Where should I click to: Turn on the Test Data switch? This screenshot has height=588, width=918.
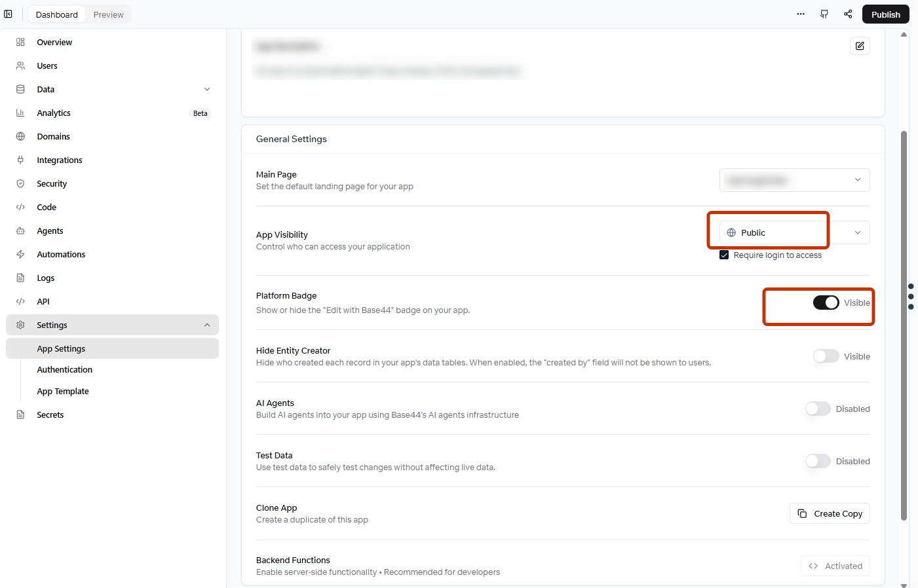[818, 461]
